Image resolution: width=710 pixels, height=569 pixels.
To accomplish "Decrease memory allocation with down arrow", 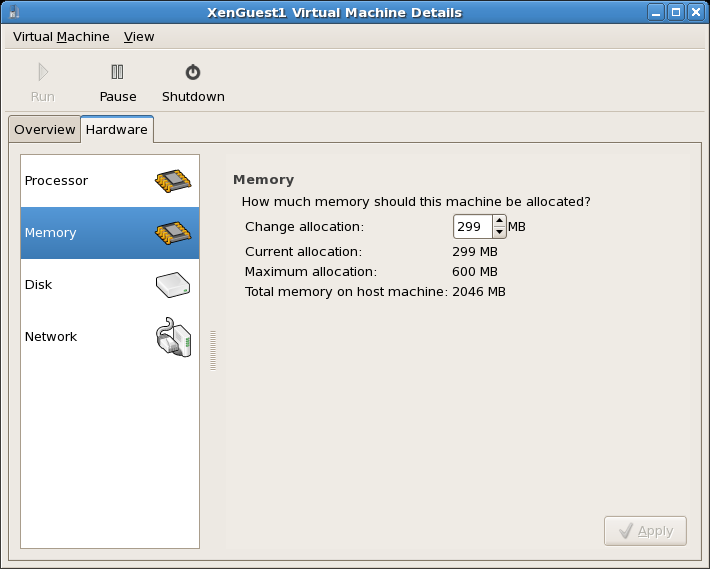I will point(499,232).
